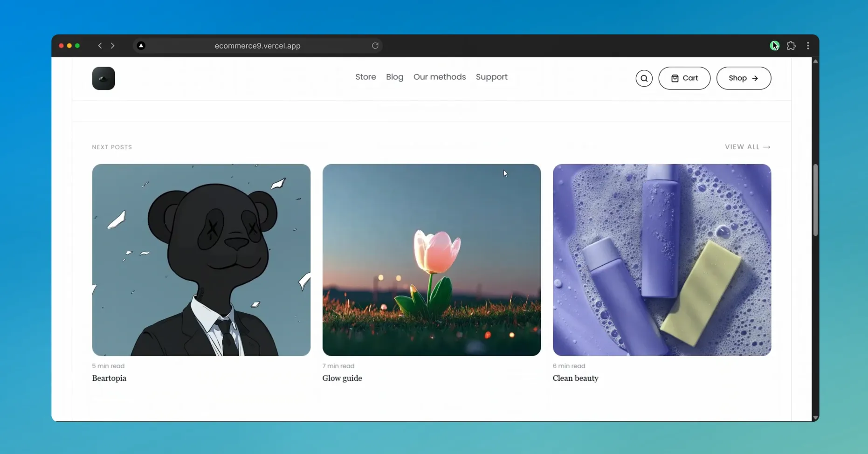The height and width of the screenshot is (454, 868).
Task: Open the Glow guide tulip thumbnail
Action: coord(432,260)
